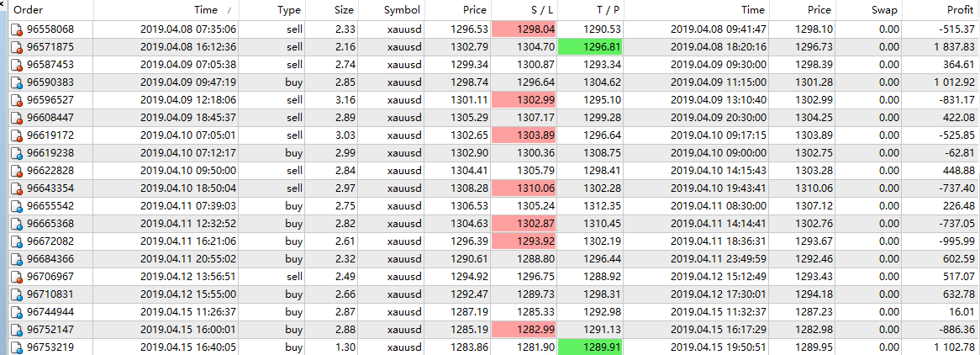The image size is (980, 355).
Task: Click the sell icon for order 96619172
Action: [x=16, y=135]
